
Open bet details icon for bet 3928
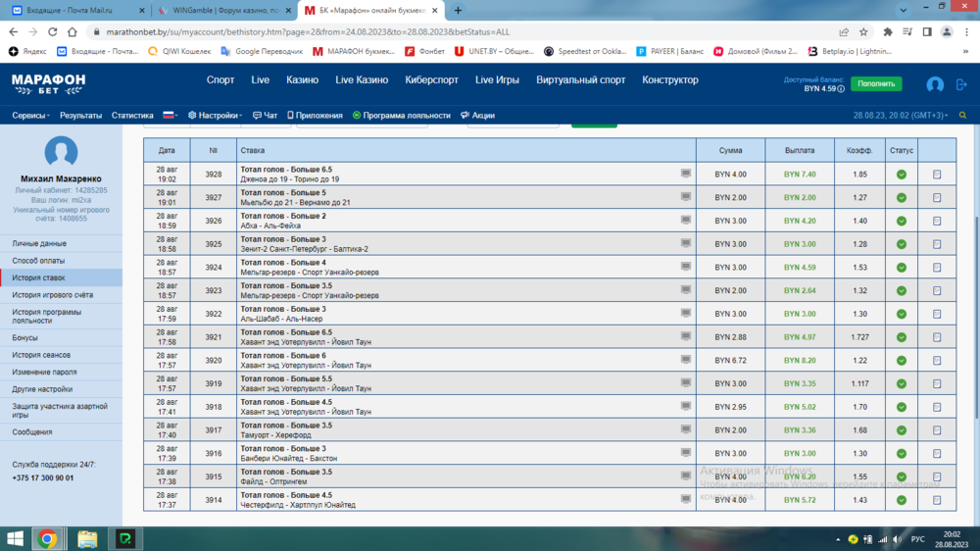click(937, 175)
